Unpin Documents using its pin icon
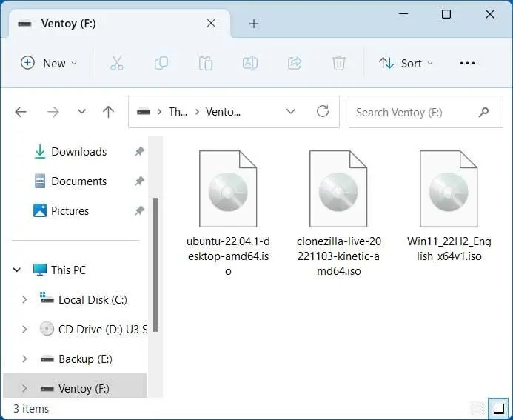Image resolution: width=513 pixels, height=420 pixels. click(x=140, y=181)
